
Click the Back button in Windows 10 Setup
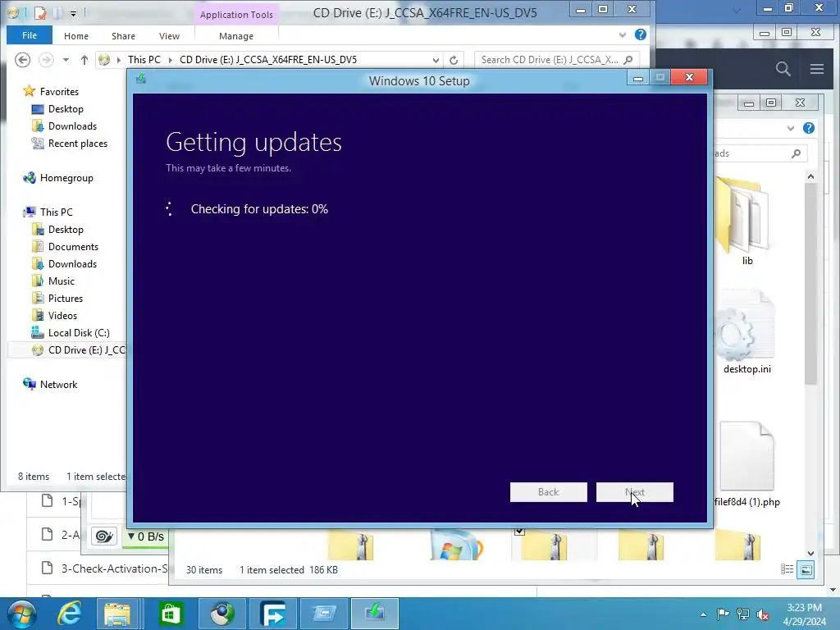tap(548, 492)
